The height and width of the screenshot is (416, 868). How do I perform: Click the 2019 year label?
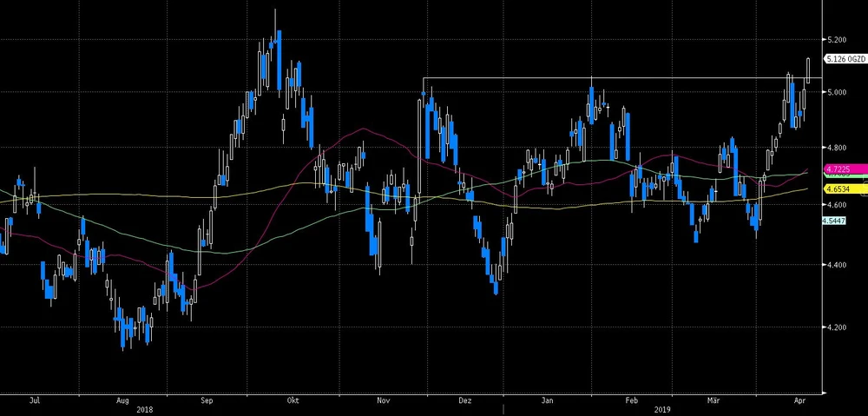663,410
